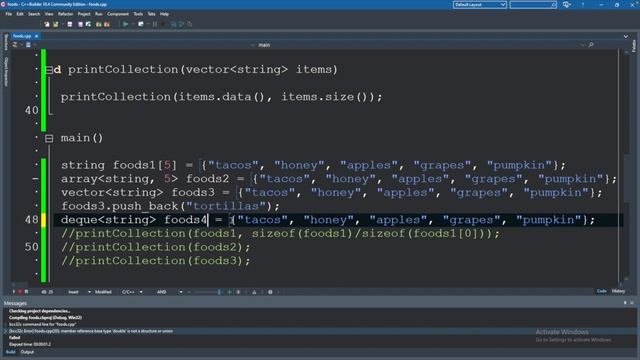Viewport: 640px width, 360px height.
Task: Collapse the main() function fold marker
Action: point(49,138)
